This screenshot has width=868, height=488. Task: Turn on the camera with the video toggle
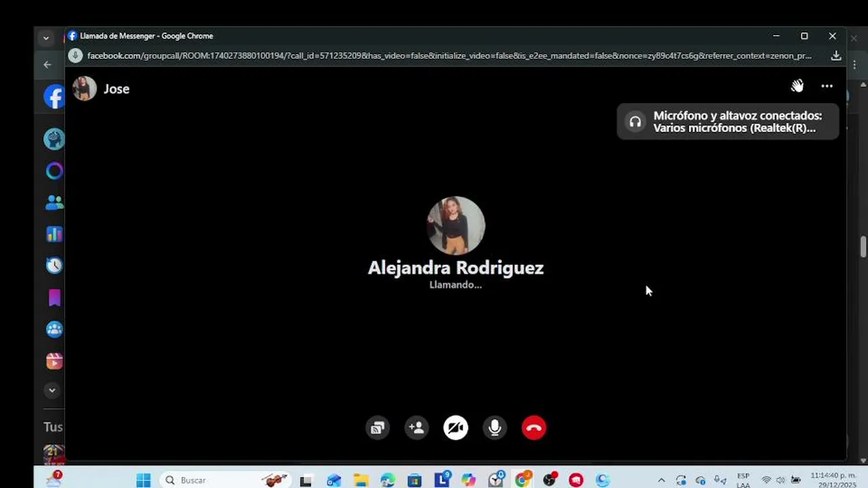coord(456,428)
